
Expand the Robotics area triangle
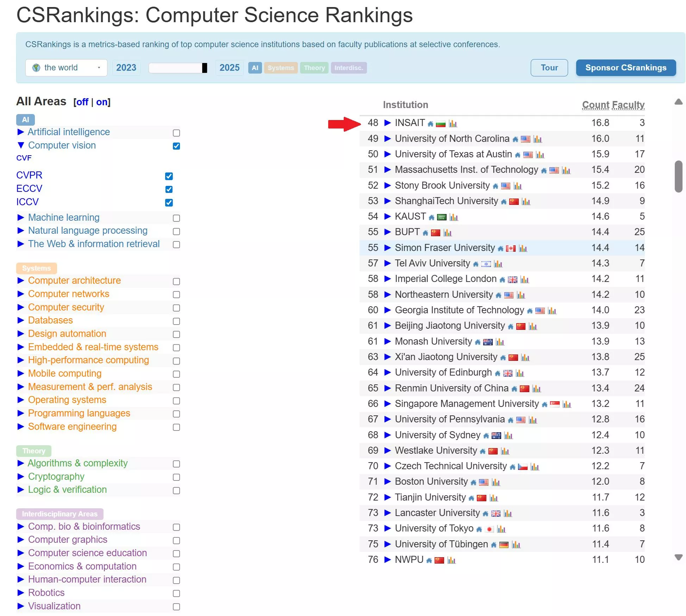click(x=21, y=593)
